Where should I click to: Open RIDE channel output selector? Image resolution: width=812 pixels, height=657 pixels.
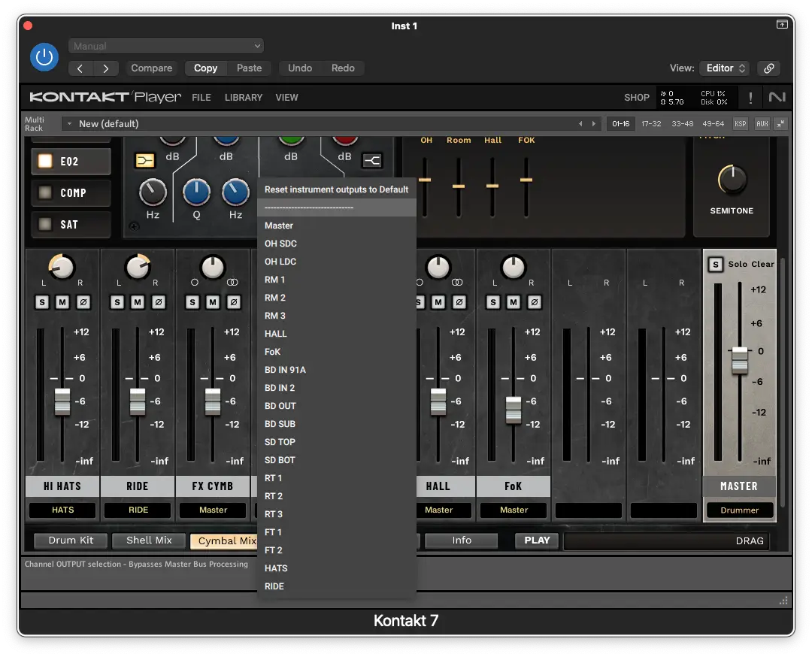pyautogui.click(x=138, y=510)
